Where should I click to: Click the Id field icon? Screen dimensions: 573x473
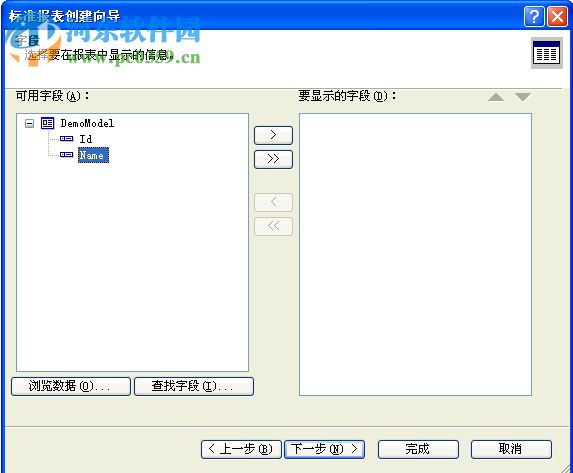(x=67, y=139)
